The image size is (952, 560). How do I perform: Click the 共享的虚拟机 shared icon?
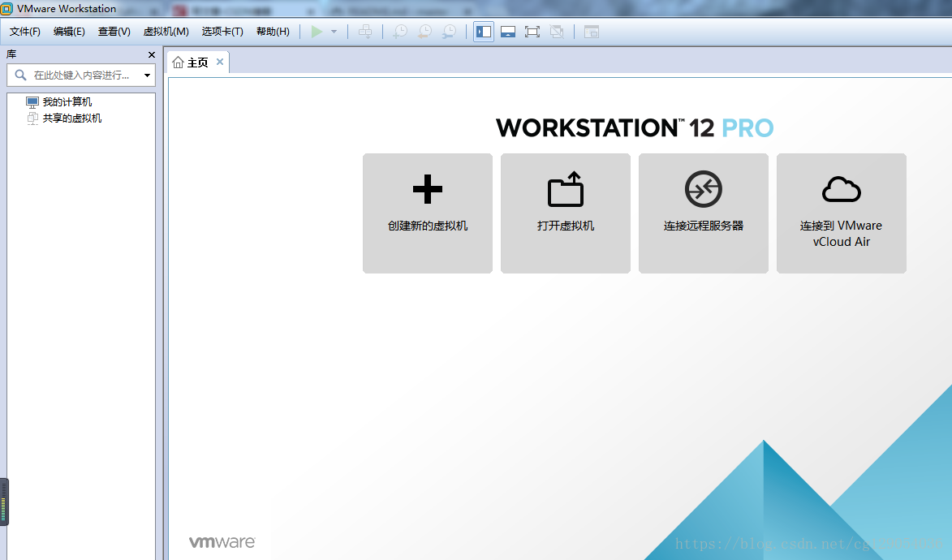coord(32,118)
